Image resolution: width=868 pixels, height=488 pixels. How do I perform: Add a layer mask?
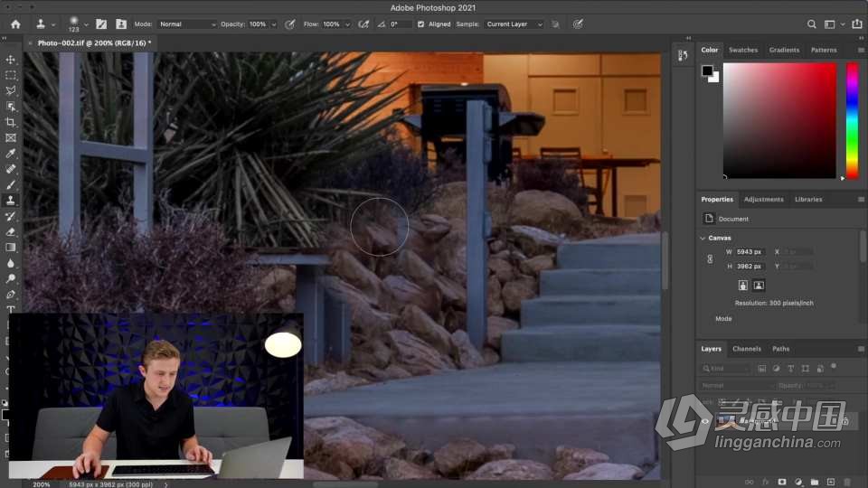click(781, 482)
